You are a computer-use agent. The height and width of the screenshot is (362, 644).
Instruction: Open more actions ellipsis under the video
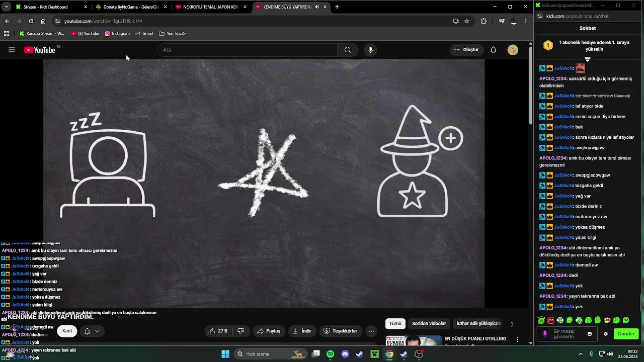371,331
